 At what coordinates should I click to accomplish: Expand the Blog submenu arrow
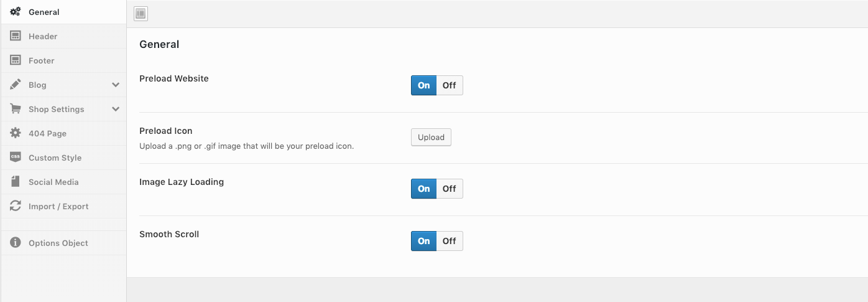(116, 85)
